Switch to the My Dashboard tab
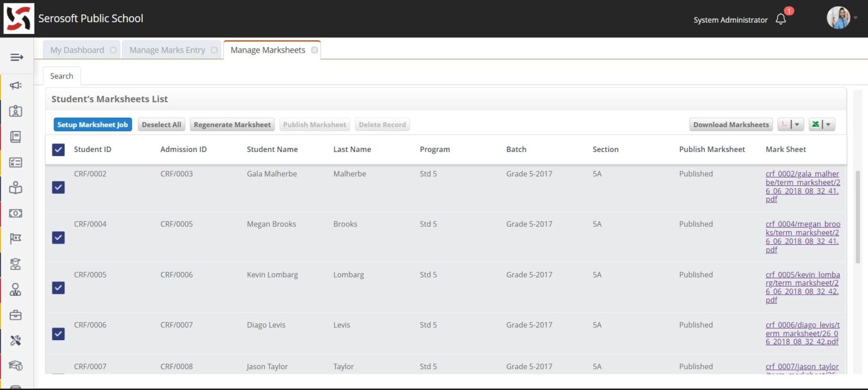The height and width of the screenshot is (390, 868). point(77,50)
